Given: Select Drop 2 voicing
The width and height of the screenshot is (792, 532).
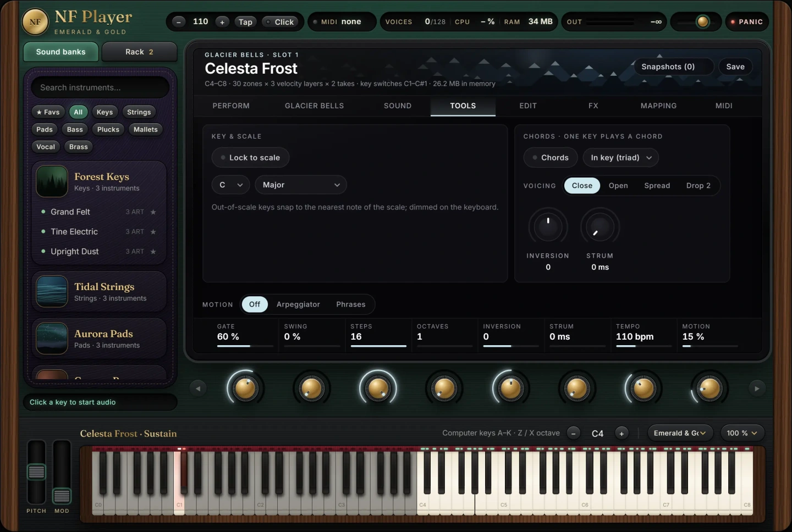Looking at the screenshot, I should pos(698,186).
